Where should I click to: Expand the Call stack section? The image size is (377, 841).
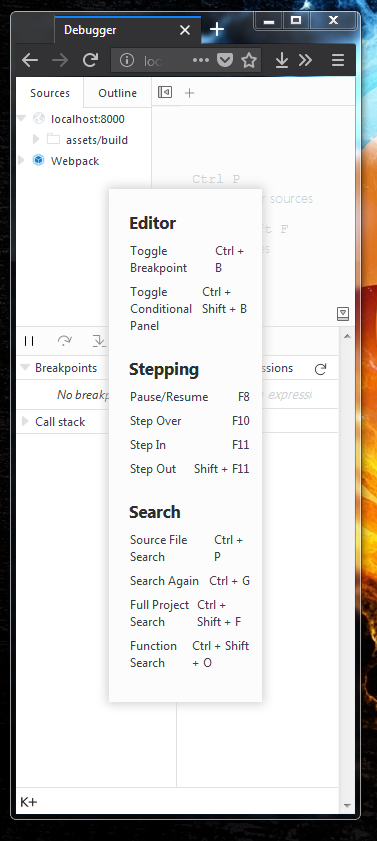(x=25, y=422)
